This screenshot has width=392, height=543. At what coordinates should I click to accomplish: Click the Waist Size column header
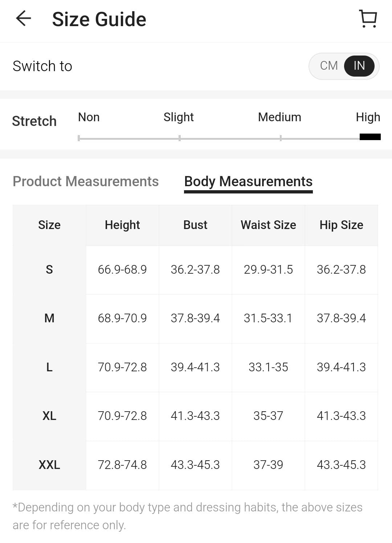(268, 225)
